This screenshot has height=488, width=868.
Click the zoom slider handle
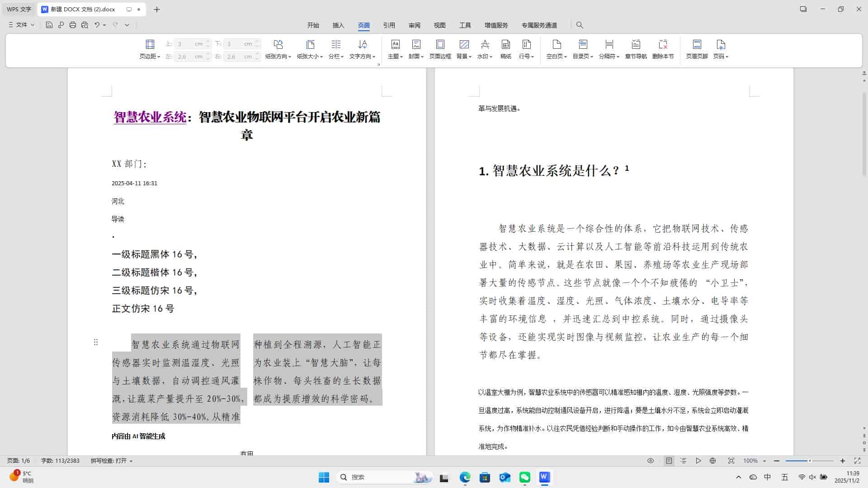pos(810,461)
